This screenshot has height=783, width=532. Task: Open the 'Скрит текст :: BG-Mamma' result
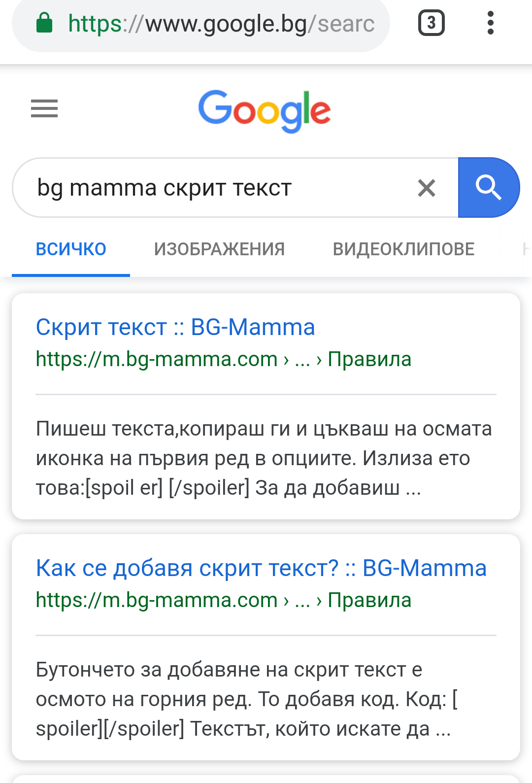(x=175, y=327)
